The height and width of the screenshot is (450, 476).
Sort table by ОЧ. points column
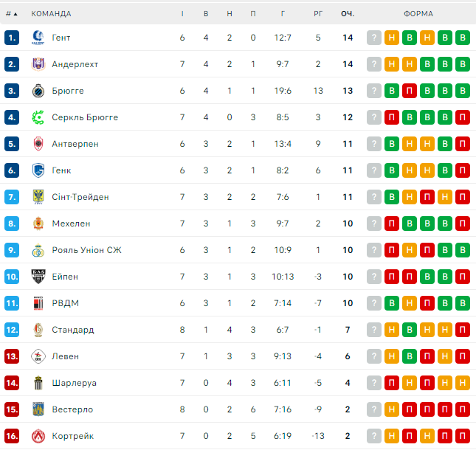[x=347, y=13]
